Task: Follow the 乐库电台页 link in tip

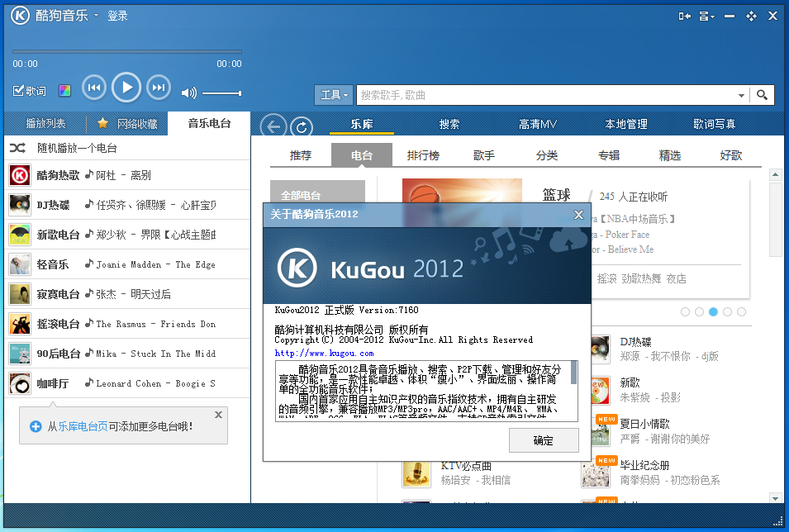Action: pyautogui.click(x=83, y=427)
